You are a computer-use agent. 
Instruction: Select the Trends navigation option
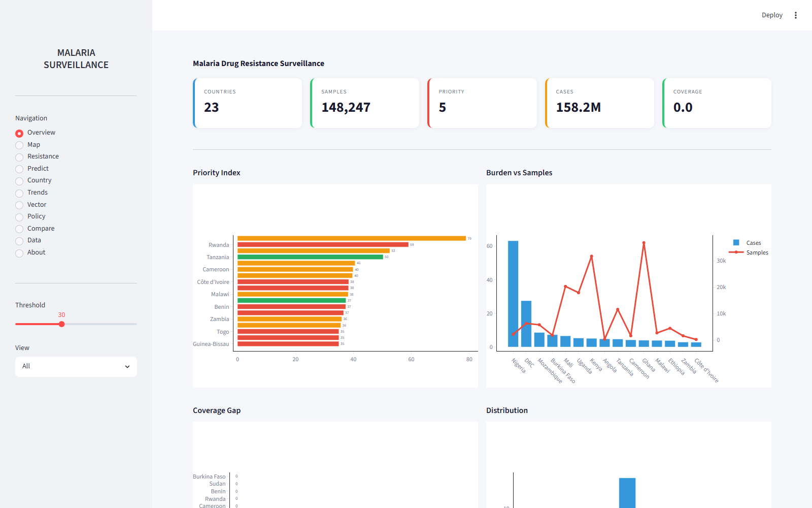pos(31,193)
